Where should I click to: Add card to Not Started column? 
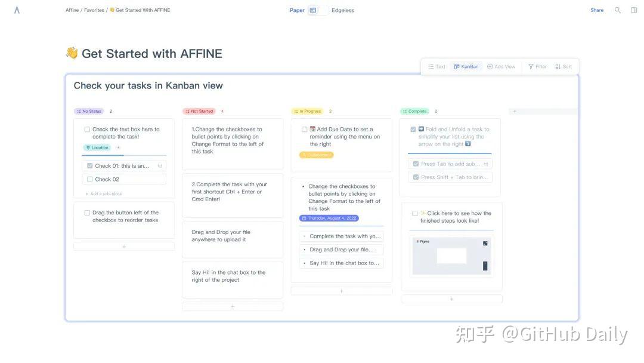point(233,307)
